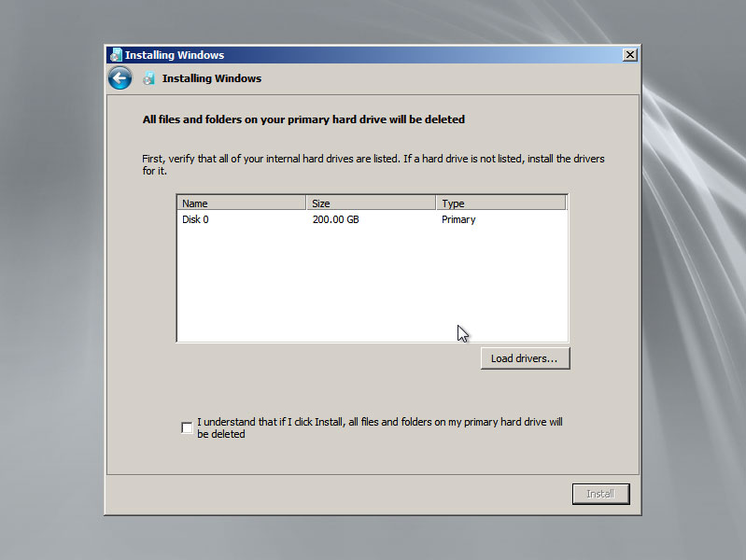Close the Installing Windows dialog
The height and width of the screenshot is (560, 746).
pyautogui.click(x=630, y=55)
